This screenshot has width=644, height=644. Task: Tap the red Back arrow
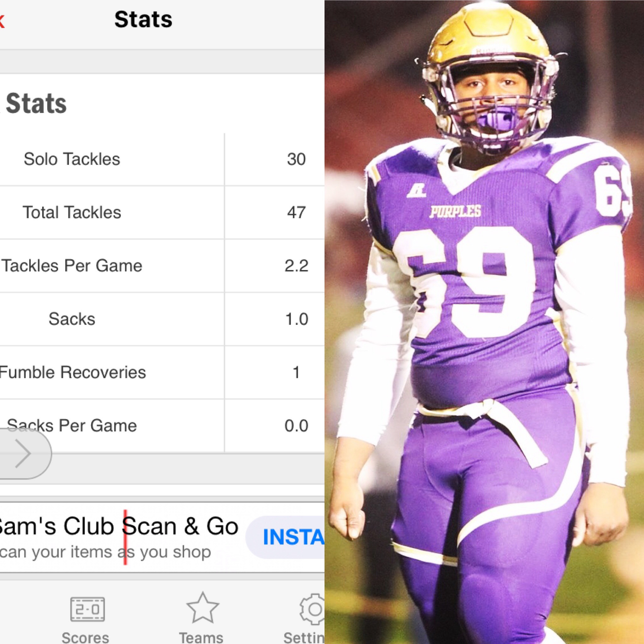tap(2, 21)
